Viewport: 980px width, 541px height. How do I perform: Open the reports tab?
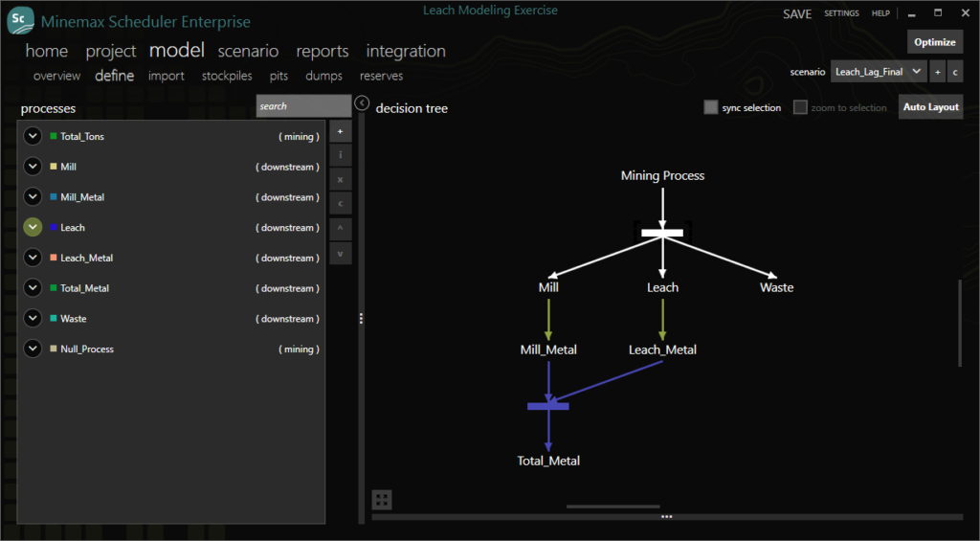click(323, 52)
